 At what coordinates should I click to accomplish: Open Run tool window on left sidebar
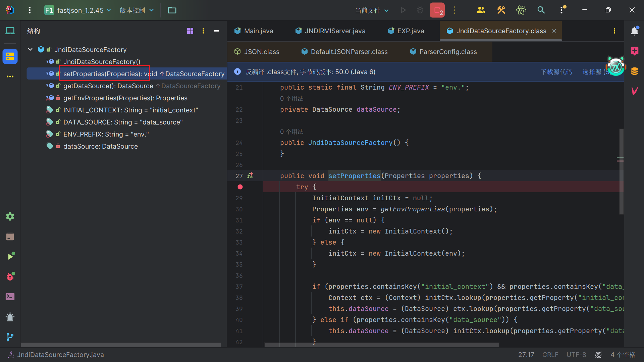(x=10, y=256)
